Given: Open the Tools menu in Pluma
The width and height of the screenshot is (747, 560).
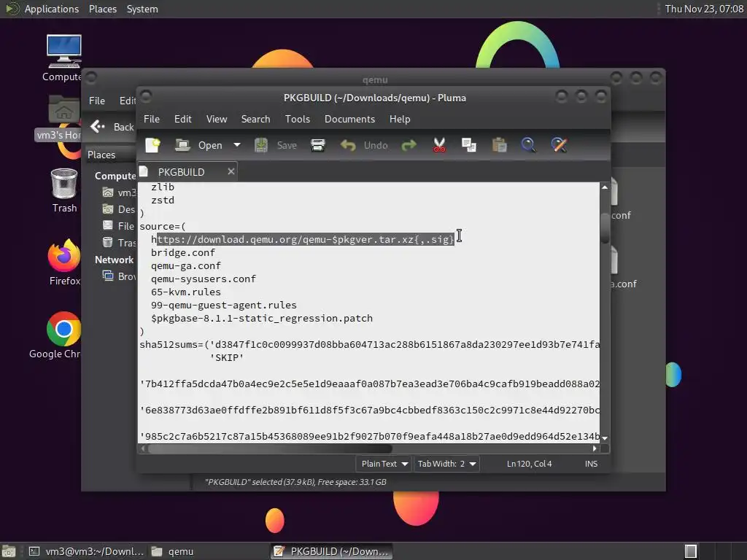Looking at the screenshot, I should coord(298,119).
